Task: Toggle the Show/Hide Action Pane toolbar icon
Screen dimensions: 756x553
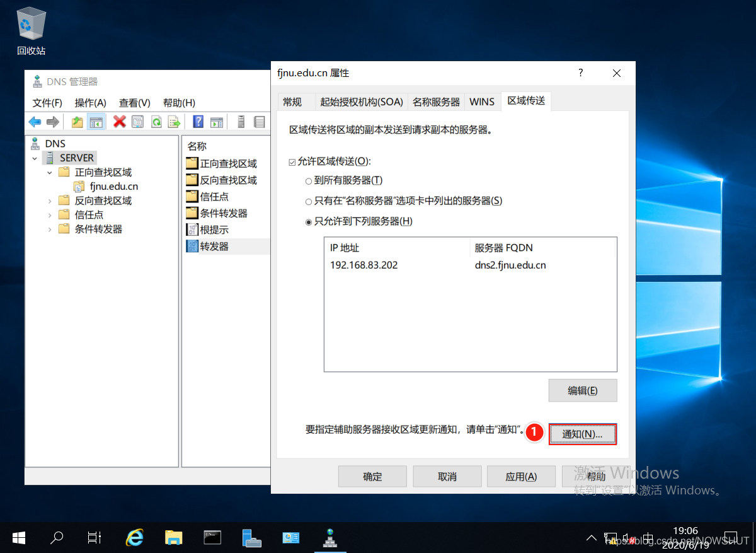Action: coord(217,122)
